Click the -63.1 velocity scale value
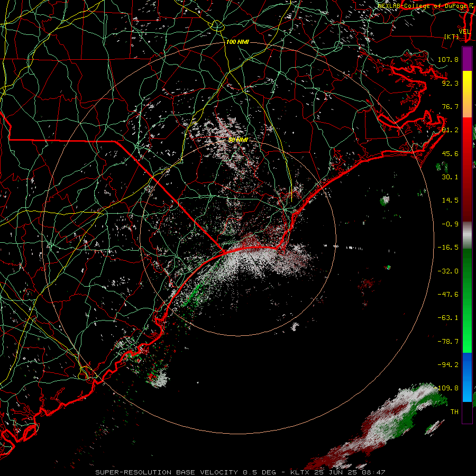 (x=448, y=318)
